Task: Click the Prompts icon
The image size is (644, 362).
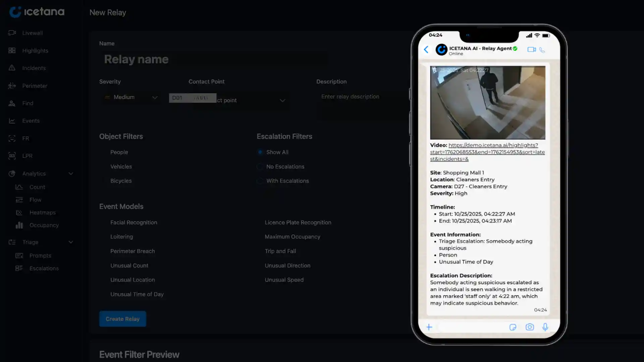Action: point(19,255)
